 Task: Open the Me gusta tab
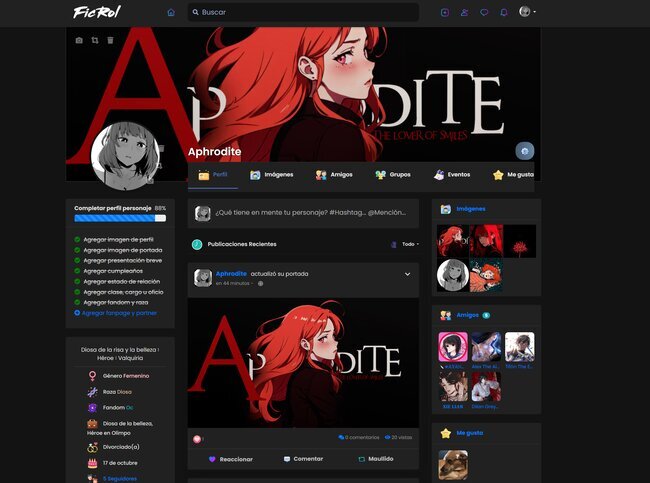tap(513, 175)
